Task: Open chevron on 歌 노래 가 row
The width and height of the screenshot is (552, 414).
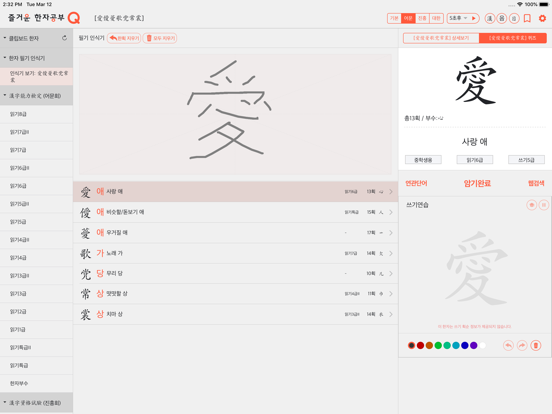Action: point(391,253)
